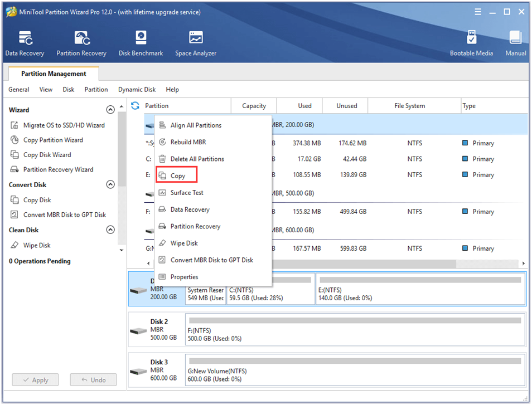Open Properties in the context menu
The height and width of the screenshot is (405, 532).
[213, 277]
